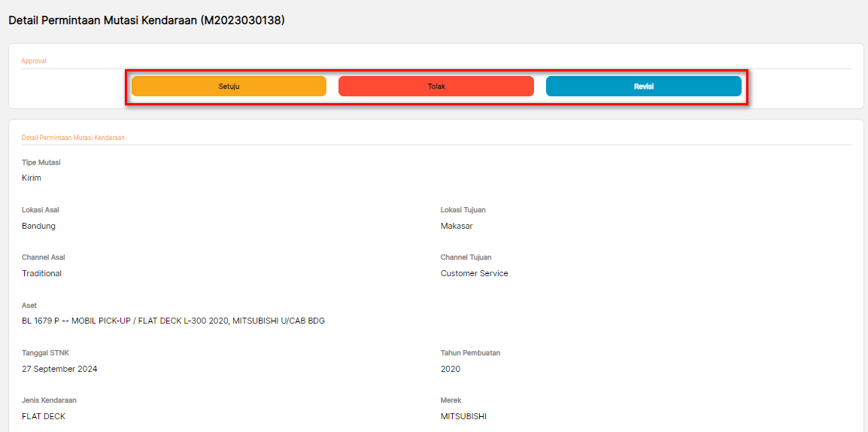Click the Lokasi Asal value Bandung
868x432 pixels.
point(38,226)
